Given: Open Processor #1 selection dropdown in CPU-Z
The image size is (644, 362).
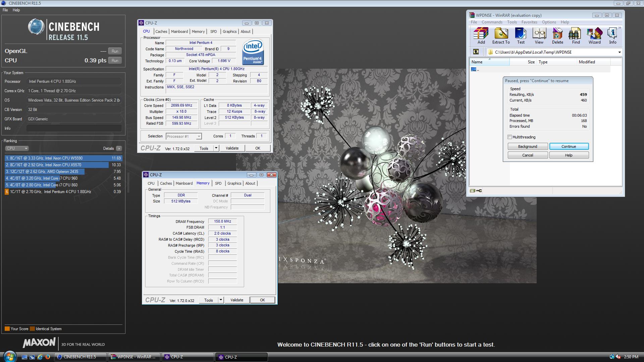Looking at the screenshot, I should coord(199,136).
